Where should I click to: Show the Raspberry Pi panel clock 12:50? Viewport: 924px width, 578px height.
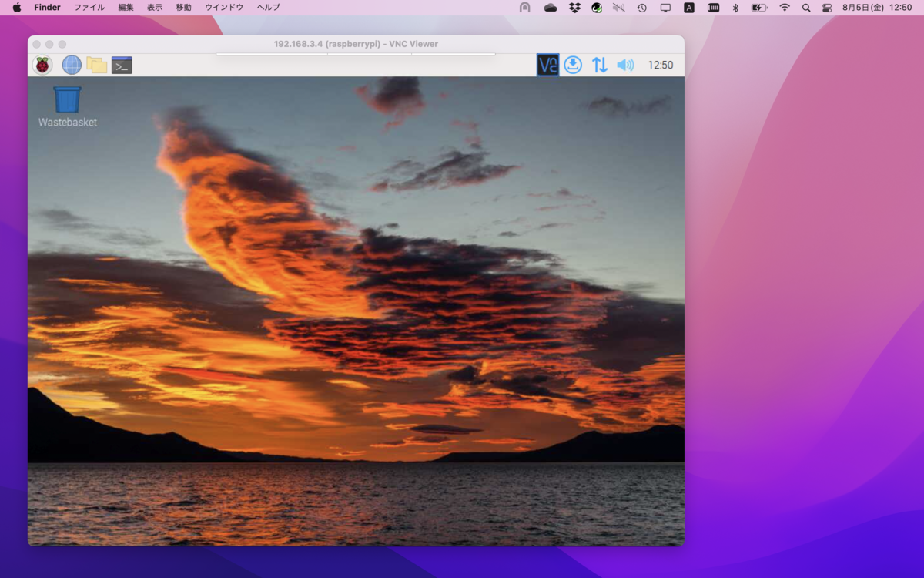(661, 66)
